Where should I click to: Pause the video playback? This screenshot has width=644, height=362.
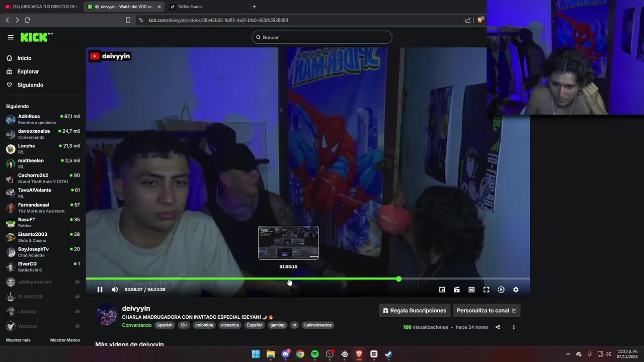pyautogui.click(x=100, y=290)
